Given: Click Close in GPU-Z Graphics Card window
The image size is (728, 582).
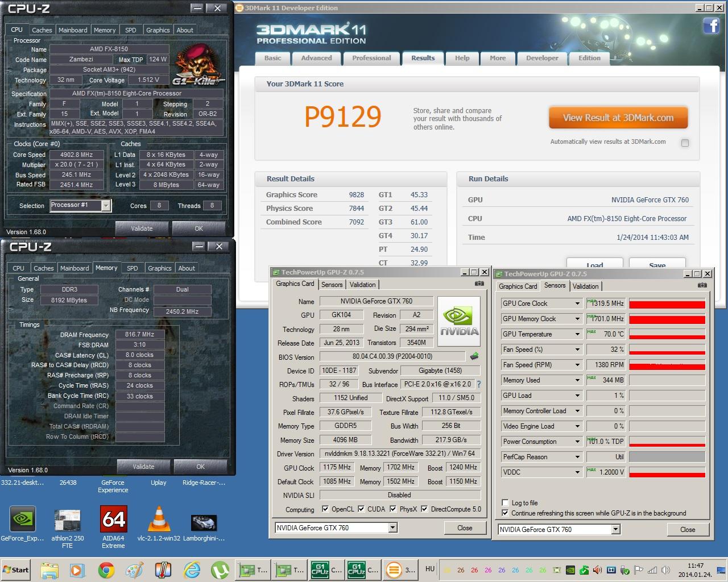Looking at the screenshot, I should tap(465, 527).
